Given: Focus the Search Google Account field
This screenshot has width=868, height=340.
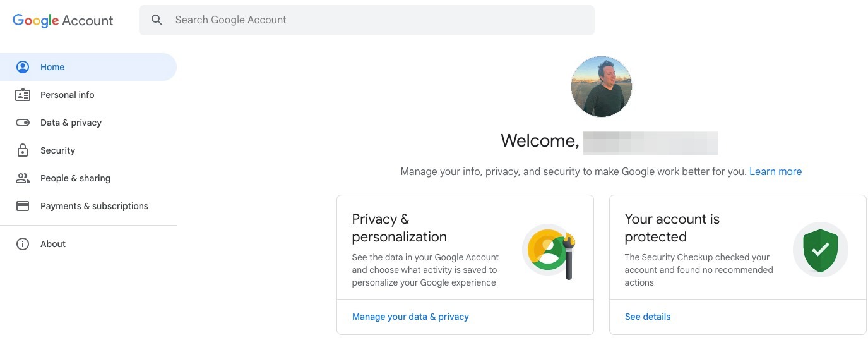Looking at the screenshot, I should (379, 20).
